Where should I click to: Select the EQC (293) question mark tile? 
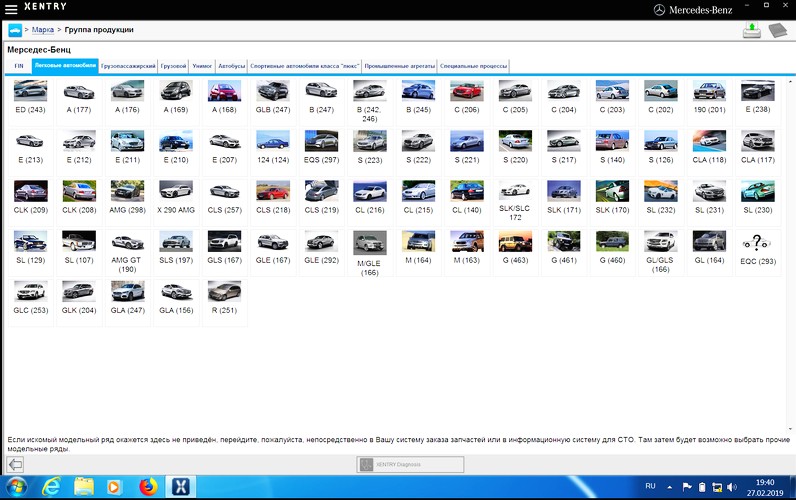(758, 251)
